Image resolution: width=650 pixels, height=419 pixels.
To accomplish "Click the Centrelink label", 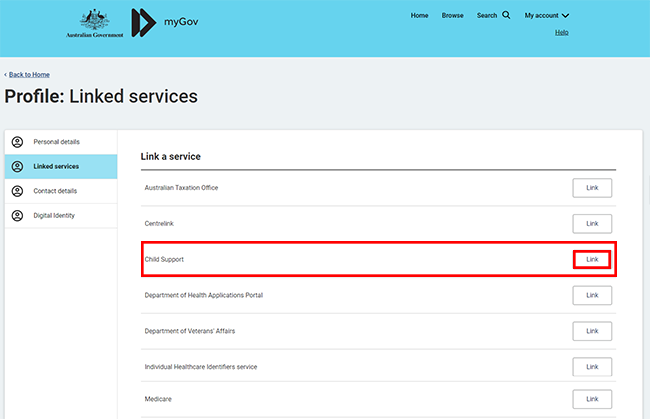I will (x=159, y=224).
